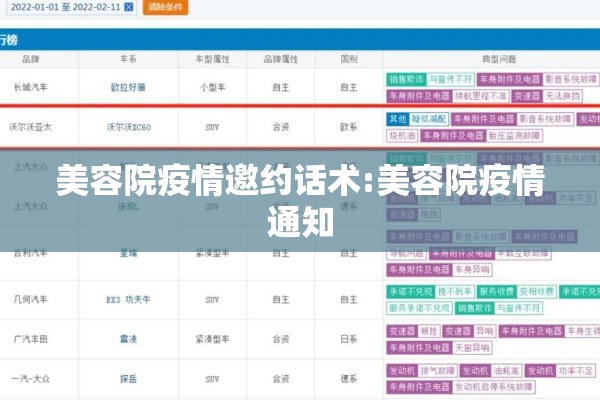The image size is (600, 400).
Task: Click the 排气故障 tag in the 一汽-大众 row
Action: [437, 371]
